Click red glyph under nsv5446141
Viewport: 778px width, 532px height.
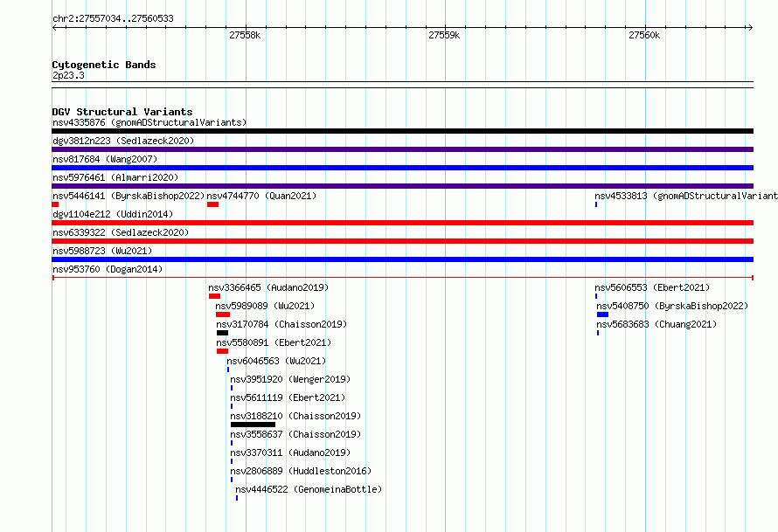pos(55,204)
